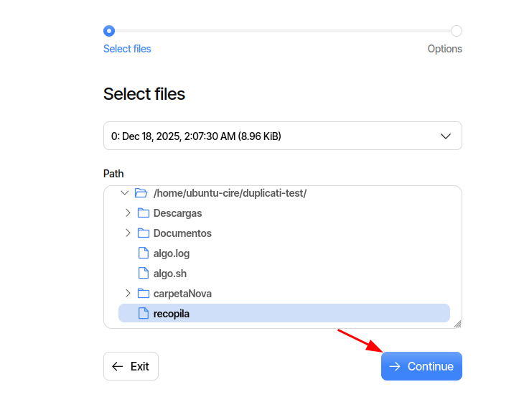Expand the Descargas folder chevron
The height and width of the screenshot is (420, 519).
pyautogui.click(x=128, y=213)
